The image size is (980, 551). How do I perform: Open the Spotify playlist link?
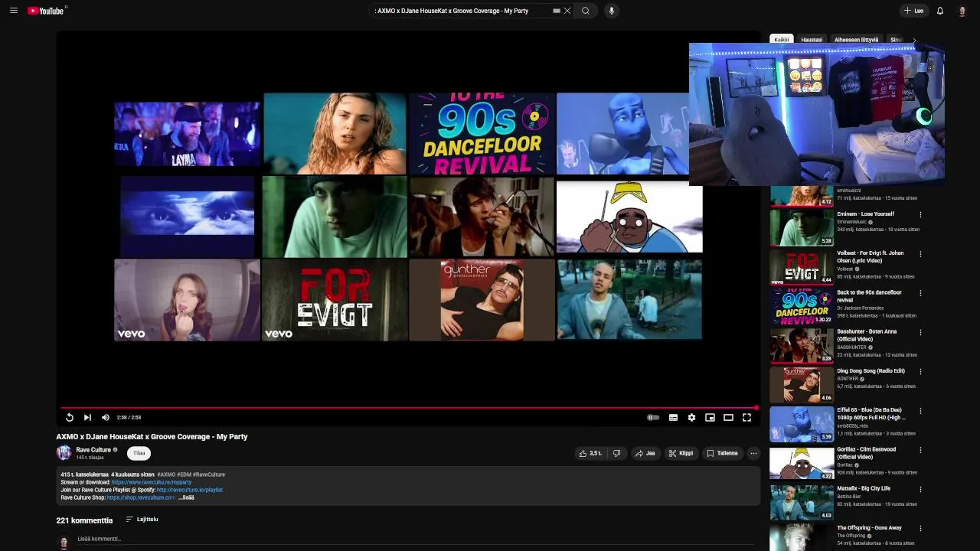pyautogui.click(x=190, y=490)
